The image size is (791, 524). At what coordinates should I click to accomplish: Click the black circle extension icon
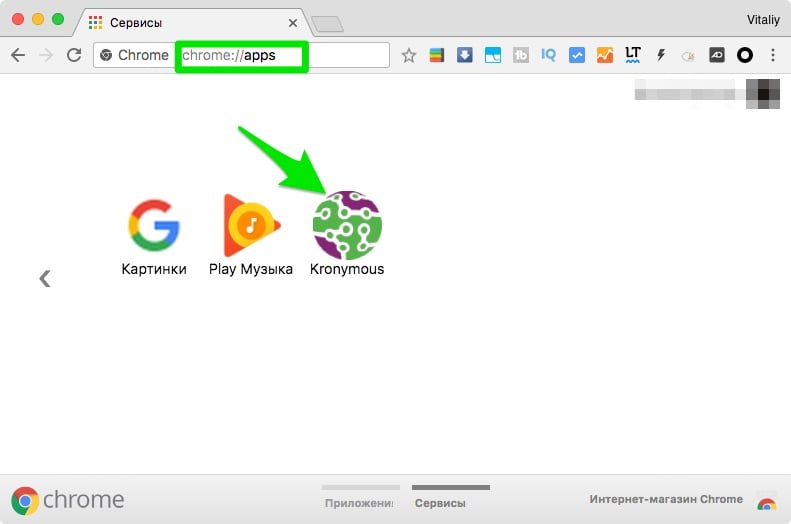pos(744,56)
